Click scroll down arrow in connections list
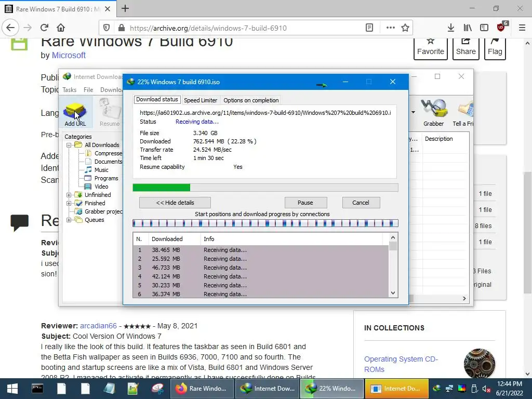Image resolution: width=532 pixels, height=399 pixels. point(393,293)
